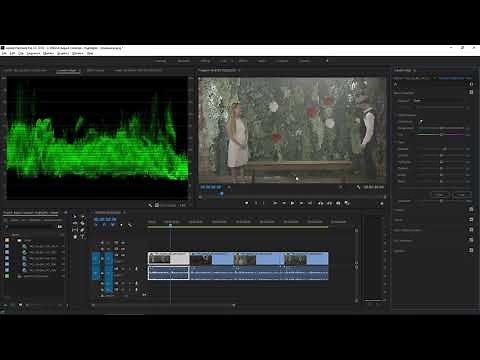Select the Pen tool

[82, 230]
